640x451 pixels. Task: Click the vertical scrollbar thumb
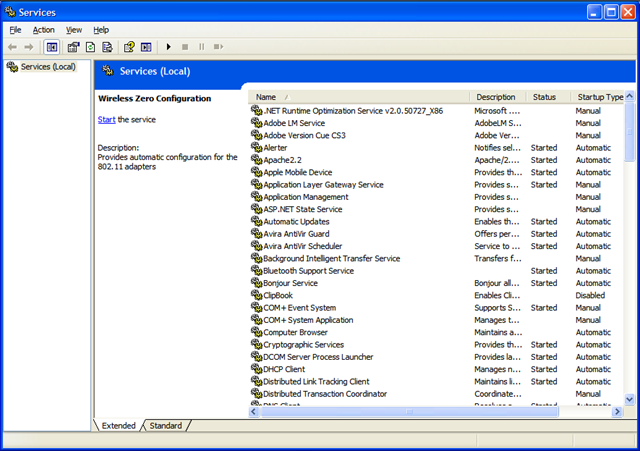click(x=629, y=132)
